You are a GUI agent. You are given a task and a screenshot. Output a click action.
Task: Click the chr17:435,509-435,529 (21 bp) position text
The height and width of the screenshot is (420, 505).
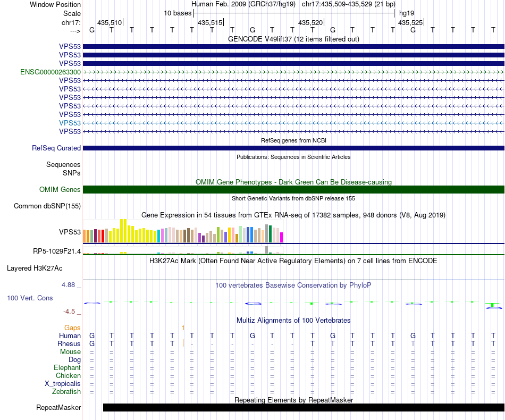[349, 4]
